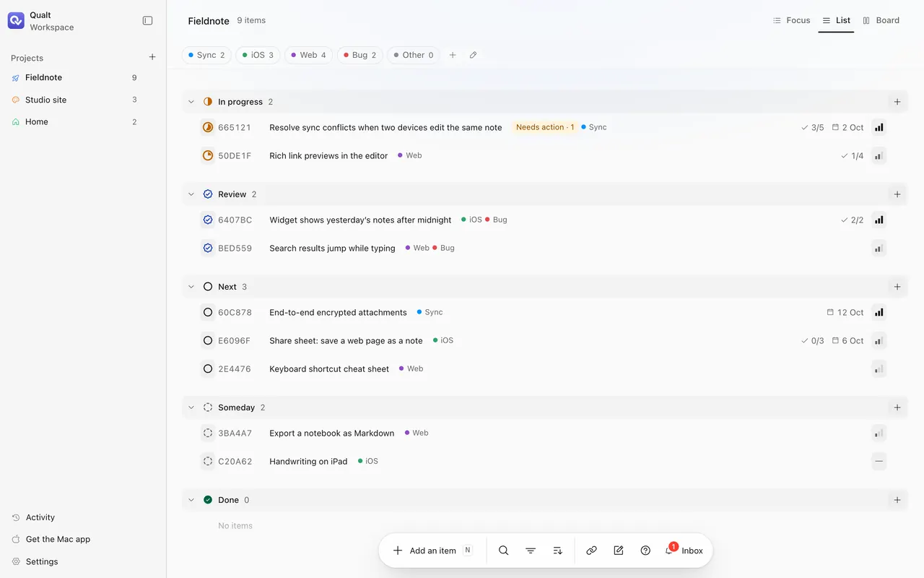
Task: Click the edit labels pencil icon
Action: pyautogui.click(x=473, y=55)
